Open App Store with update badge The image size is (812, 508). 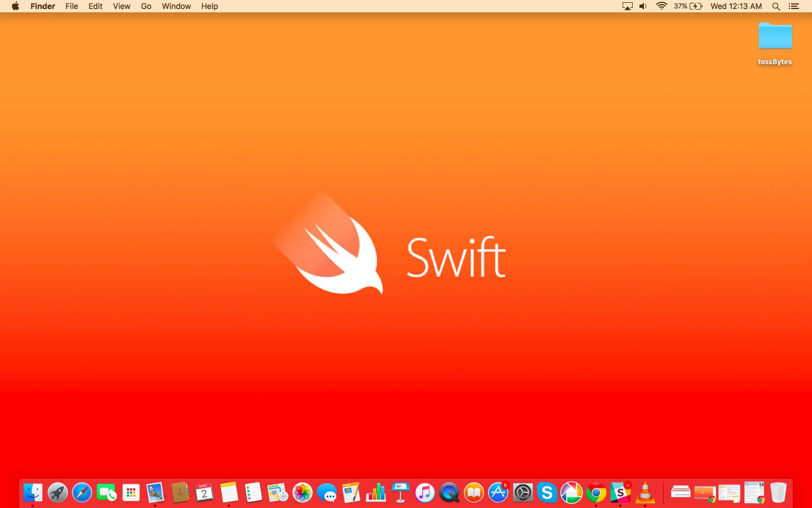pos(498,493)
